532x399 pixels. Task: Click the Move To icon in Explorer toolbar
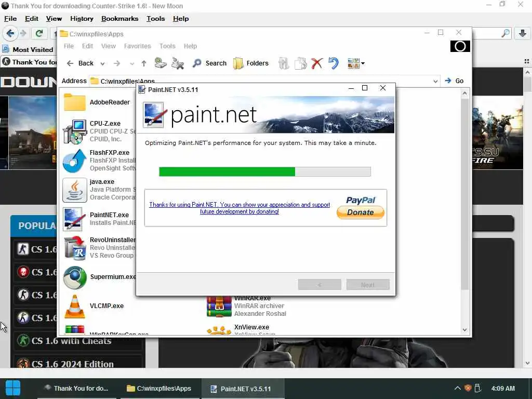coord(283,63)
